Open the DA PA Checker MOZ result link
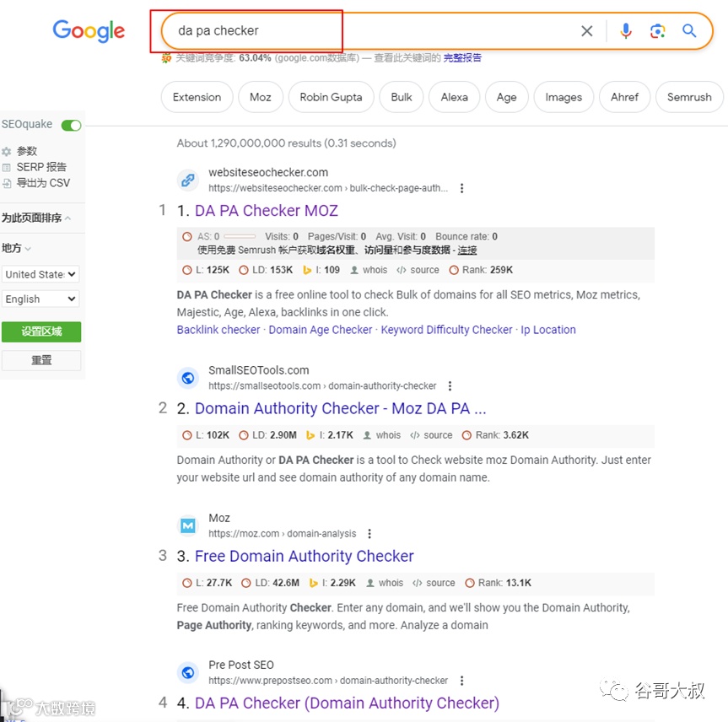The width and height of the screenshot is (728, 722). 266,210
